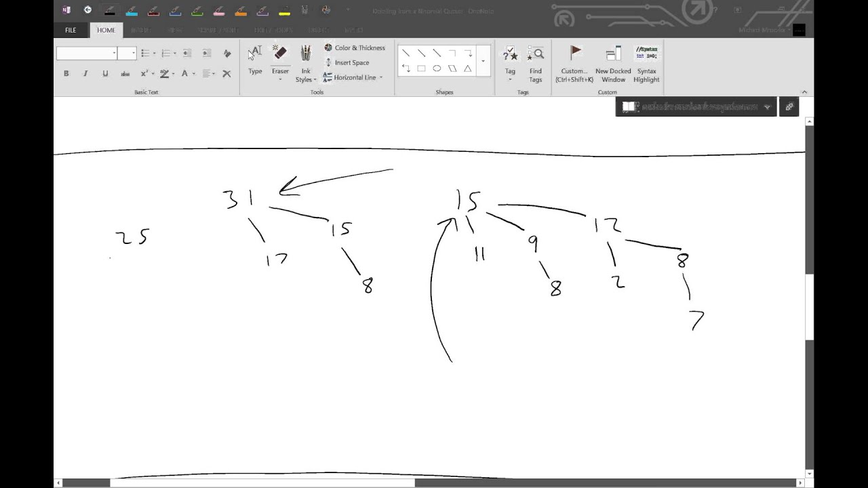Open the pen cup icon in quick access toolbar
The height and width of the screenshot is (488, 868).
pyautogui.click(x=305, y=10)
